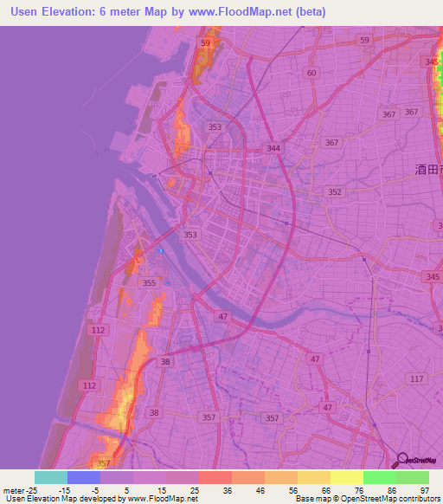This screenshot has width=443, height=504.
Task: Pick the blue legend swatch above -15
Action: click(84, 477)
